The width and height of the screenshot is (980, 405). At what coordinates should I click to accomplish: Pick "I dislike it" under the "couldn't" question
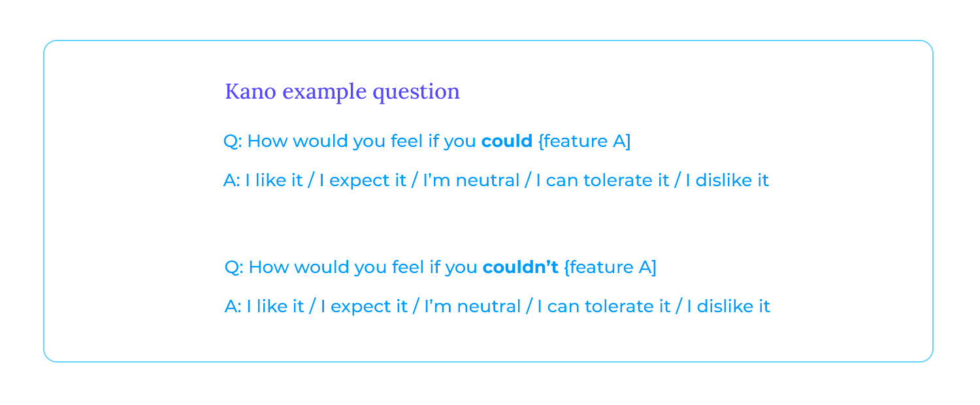pyautogui.click(x=728, y=306)
